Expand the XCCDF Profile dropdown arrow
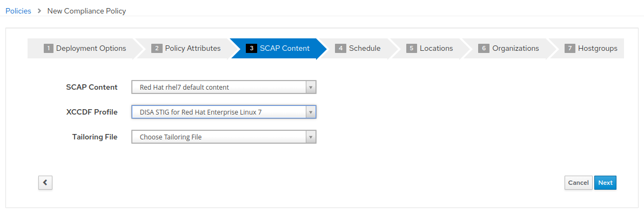Viewport: 644px width, 214px height. pyautogui.click(x=311, y=112)
